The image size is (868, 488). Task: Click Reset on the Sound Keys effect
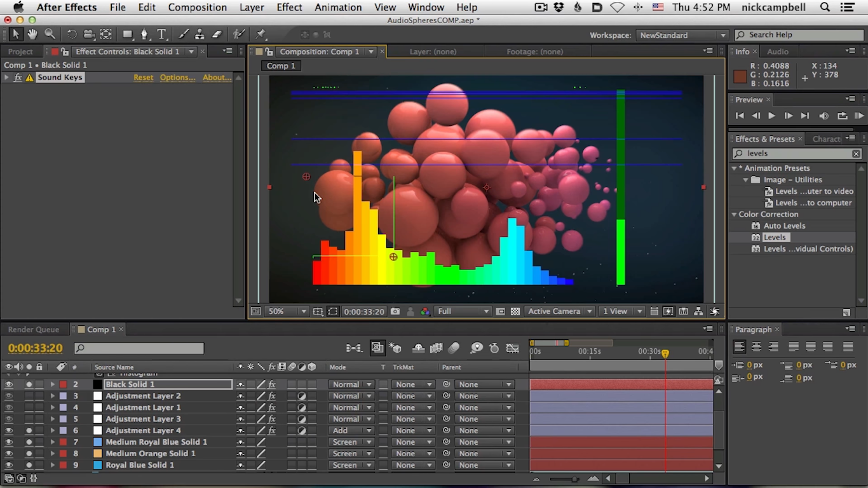144,77
